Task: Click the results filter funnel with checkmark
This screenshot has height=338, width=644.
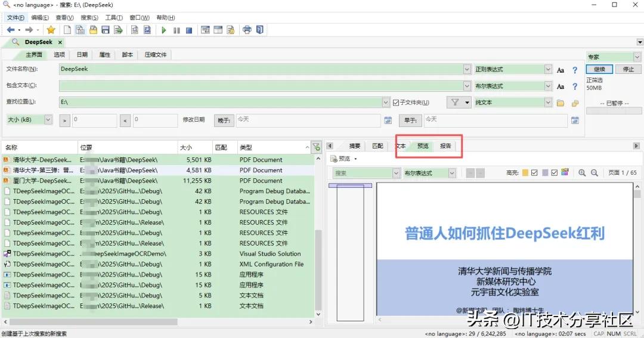Action: pyautogui.click(x=316, y=147)
